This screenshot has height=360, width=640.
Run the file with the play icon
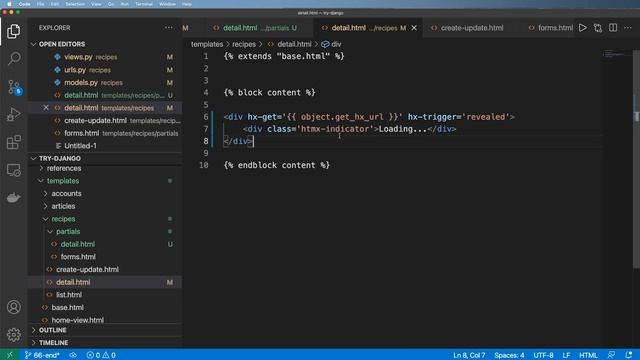point(582,28)
